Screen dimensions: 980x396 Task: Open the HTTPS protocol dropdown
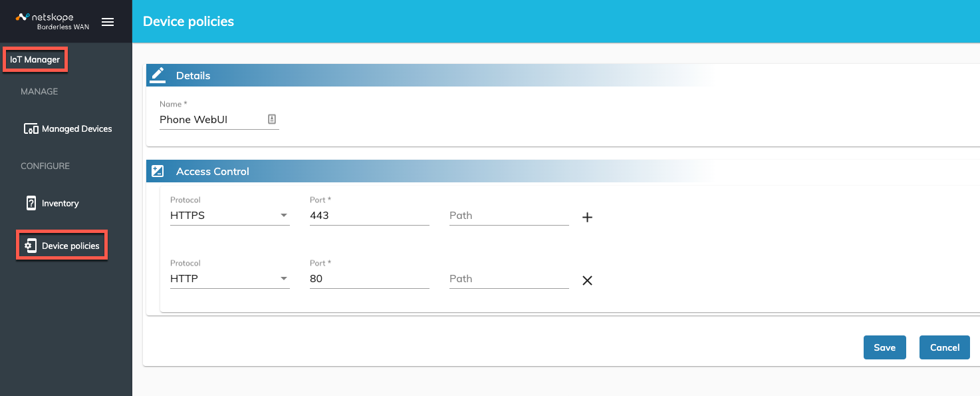tap(230, 216)
